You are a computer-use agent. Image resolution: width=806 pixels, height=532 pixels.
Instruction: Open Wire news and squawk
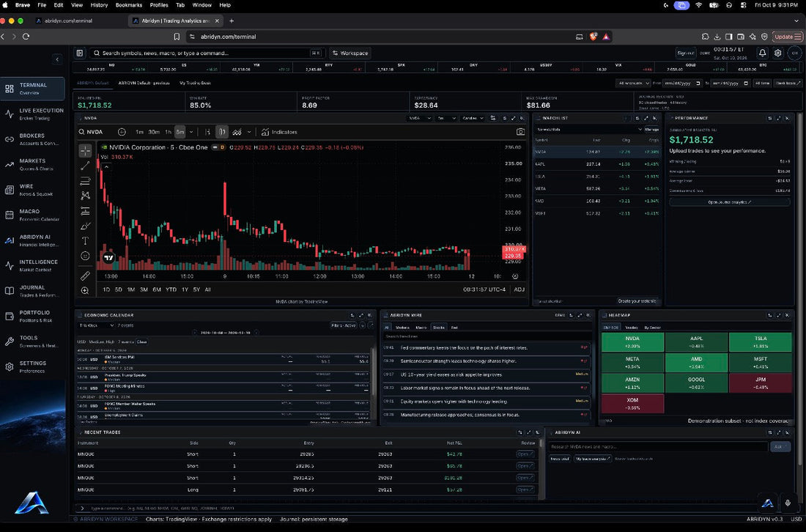pyautogui.click(x=33, y=190)
